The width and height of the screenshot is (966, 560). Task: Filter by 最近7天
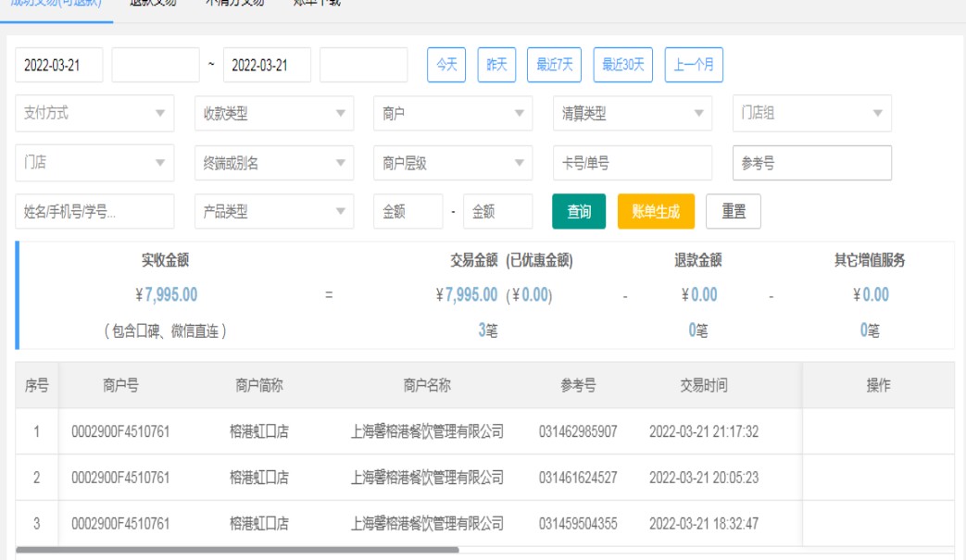[554, 65]
